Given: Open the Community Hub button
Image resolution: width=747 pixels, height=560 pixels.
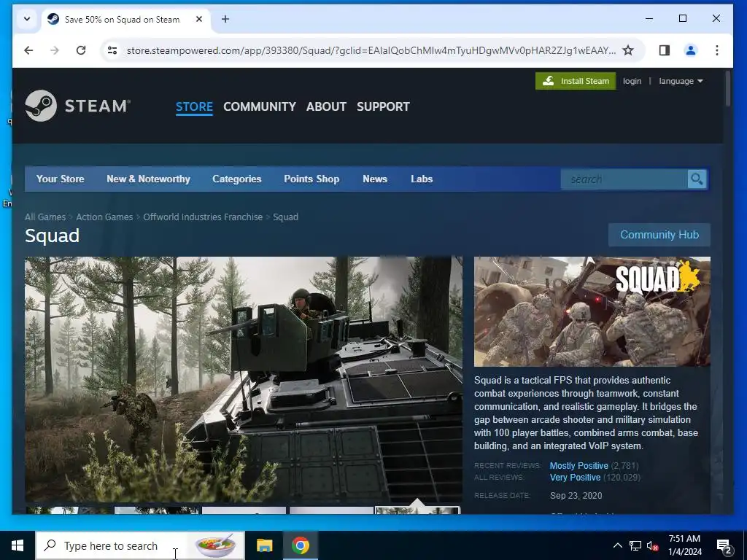Looking at the screenshot, I should (659, 235).
